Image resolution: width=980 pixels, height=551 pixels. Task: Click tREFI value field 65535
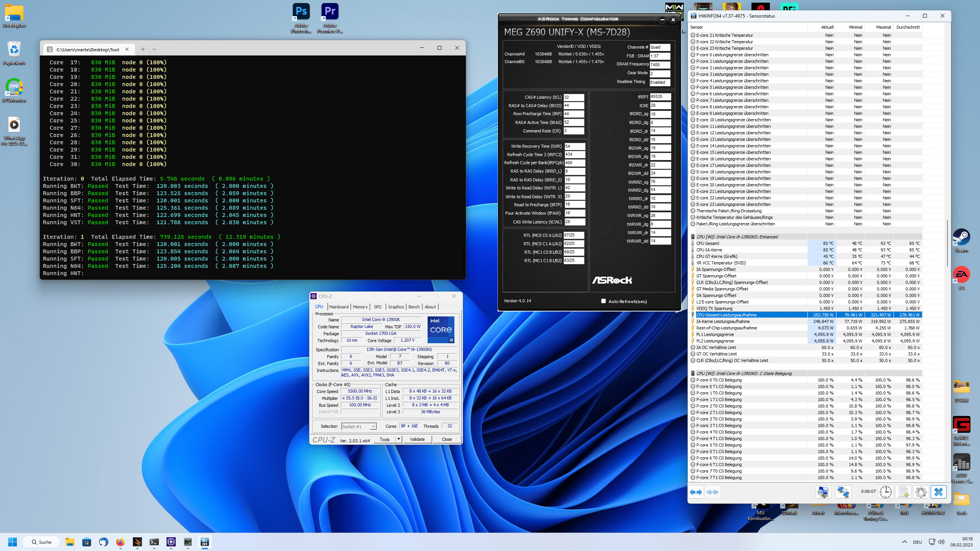(x=660, y=97)
